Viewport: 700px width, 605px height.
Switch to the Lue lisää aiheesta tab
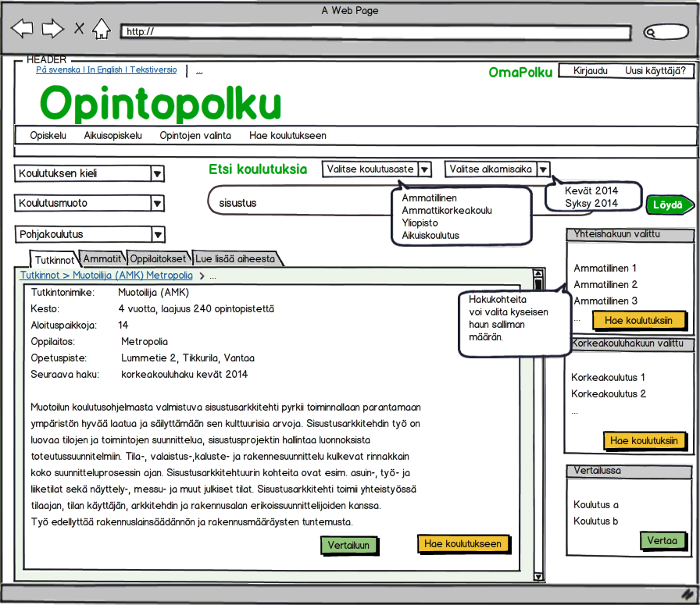click(235, 258)
